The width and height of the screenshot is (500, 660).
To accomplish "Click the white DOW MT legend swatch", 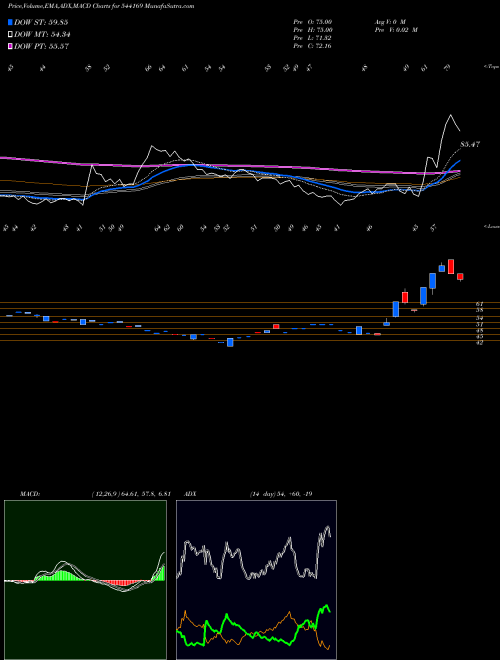I will tap(10, 35).
